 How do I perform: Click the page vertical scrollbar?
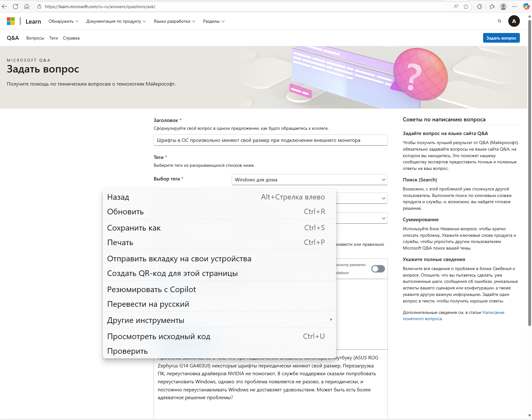click(x=530, y=173)
